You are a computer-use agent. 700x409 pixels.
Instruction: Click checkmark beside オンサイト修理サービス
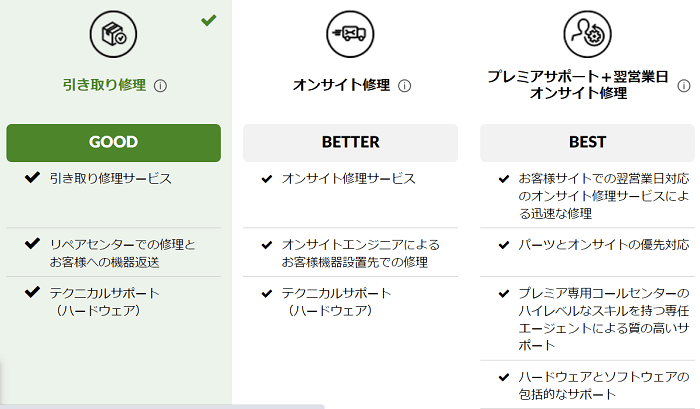pos(267,179)
